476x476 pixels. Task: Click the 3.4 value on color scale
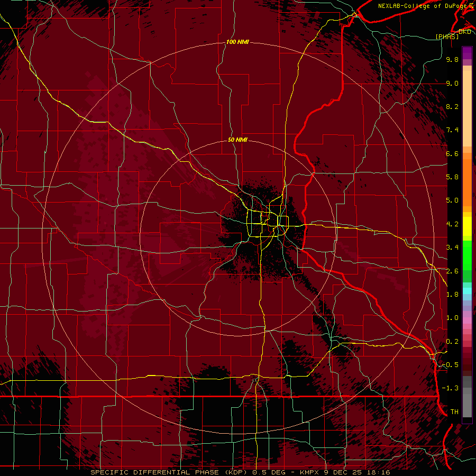click(452, 248)
